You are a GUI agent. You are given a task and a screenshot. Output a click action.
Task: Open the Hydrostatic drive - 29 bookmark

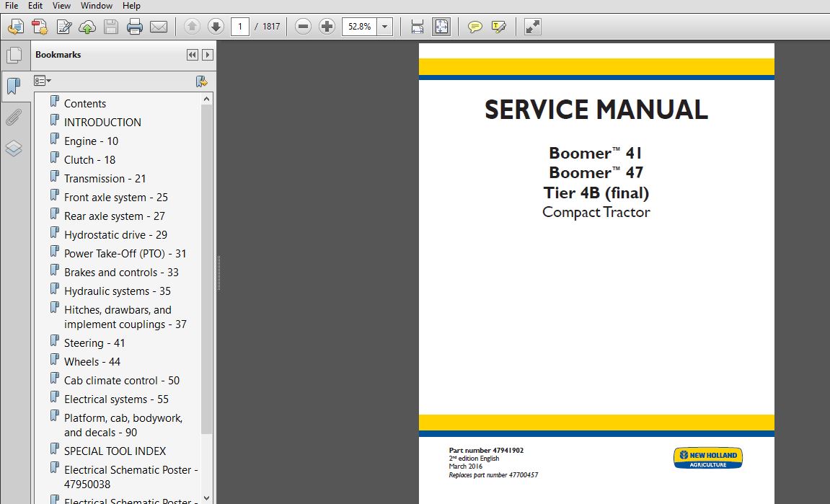(115, 235)
